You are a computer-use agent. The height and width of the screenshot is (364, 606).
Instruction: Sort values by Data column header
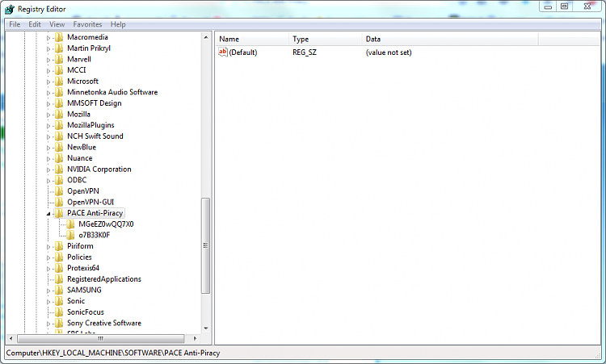tap(450, 39)
